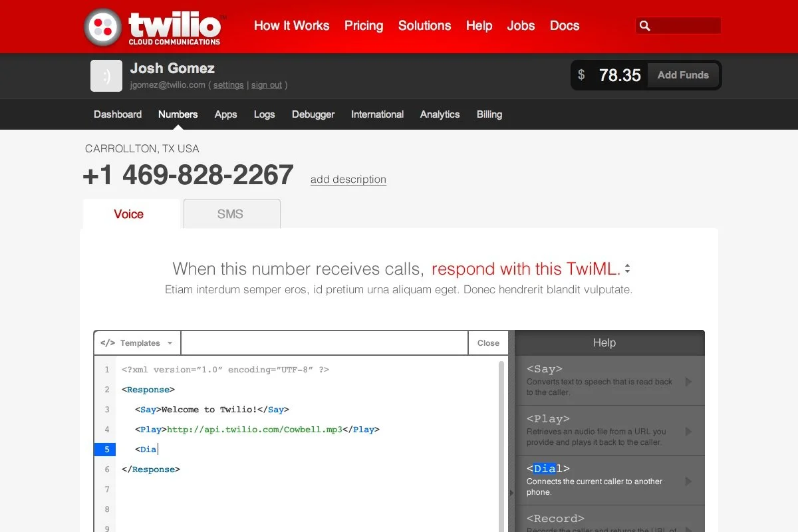The height and width of the screenshot is (532, 798).
Task: Click the Help panel header
Action: click(610, 343)
